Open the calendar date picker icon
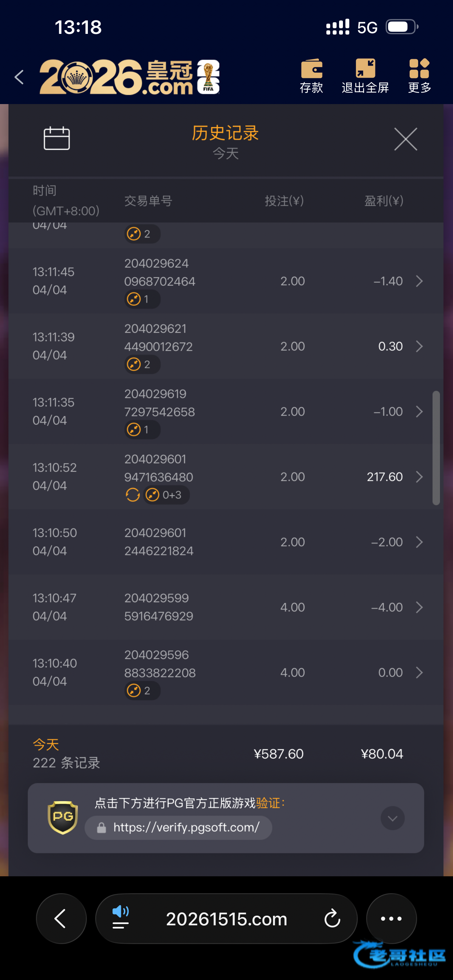453x980 pixels. tap(57, 139)
